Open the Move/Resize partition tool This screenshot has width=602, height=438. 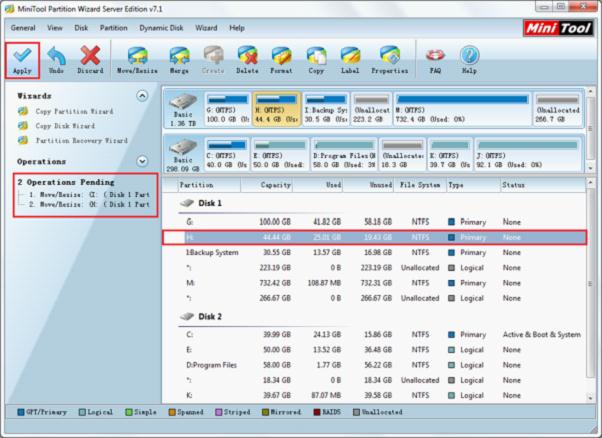(137, 61)
